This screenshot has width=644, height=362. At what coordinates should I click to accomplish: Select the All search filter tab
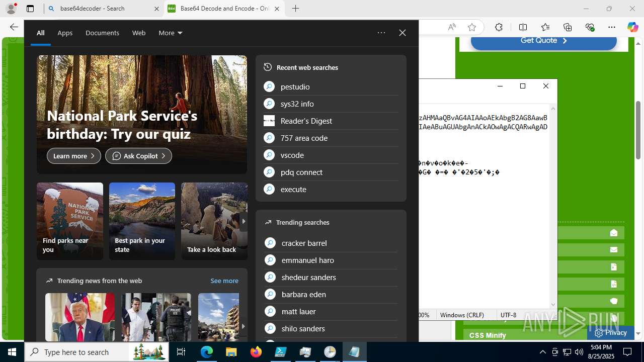click(41, 33)
